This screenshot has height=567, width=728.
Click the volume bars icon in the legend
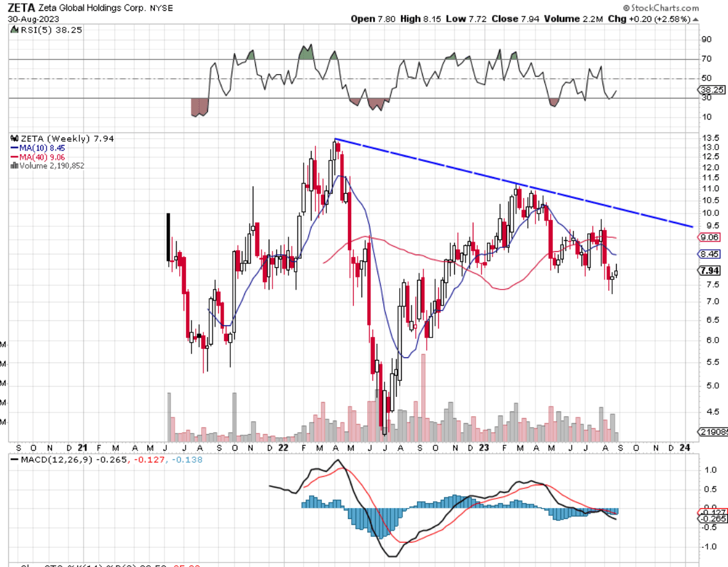(x=14, y=166)
